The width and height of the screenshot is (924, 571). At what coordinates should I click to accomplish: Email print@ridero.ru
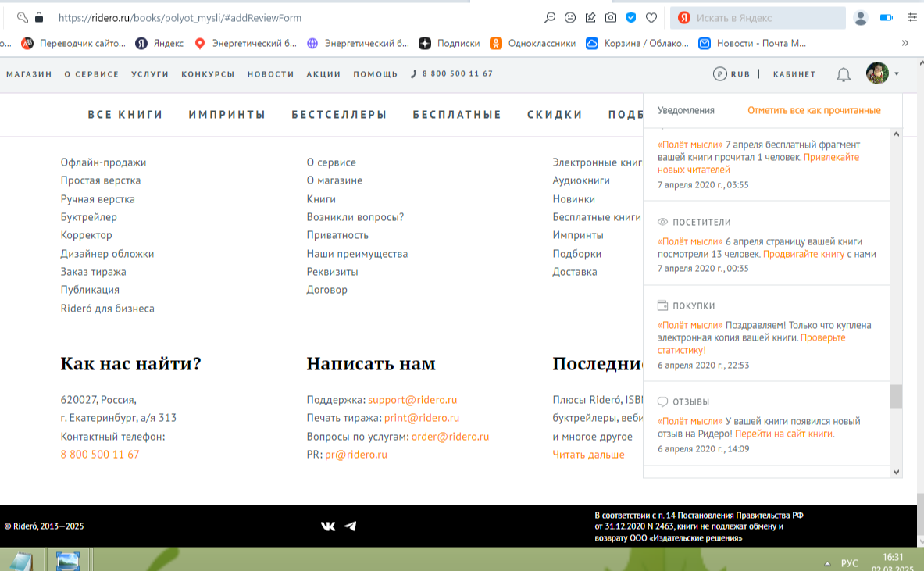pos(422,418)
